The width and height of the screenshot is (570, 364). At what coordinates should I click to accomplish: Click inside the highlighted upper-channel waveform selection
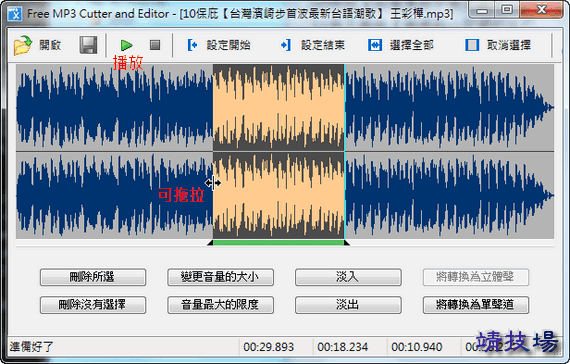(278, 108)
